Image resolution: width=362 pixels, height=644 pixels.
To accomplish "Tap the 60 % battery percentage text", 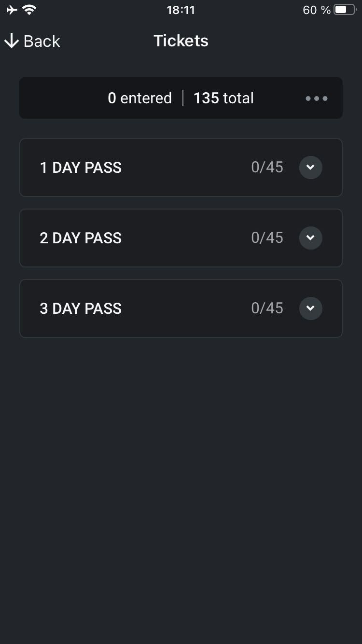I will point(317,10).
